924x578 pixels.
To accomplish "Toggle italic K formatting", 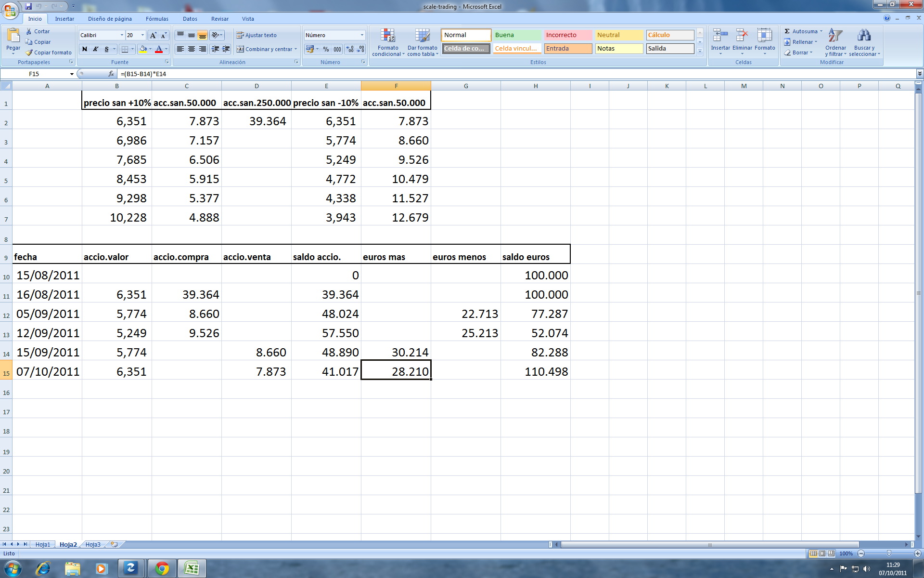I will [x=96, y=49].
